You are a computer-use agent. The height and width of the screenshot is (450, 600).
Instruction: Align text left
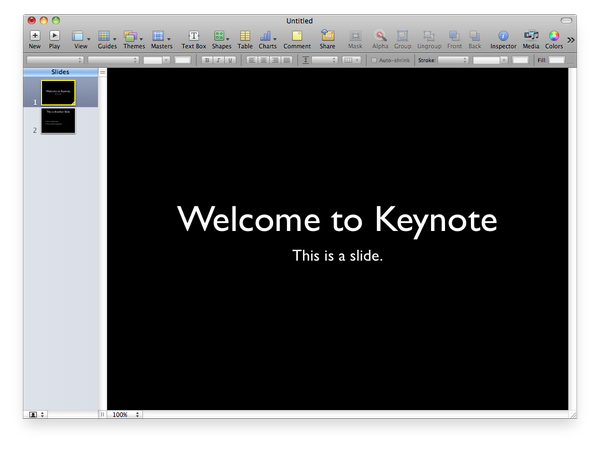tap(251, 60)
